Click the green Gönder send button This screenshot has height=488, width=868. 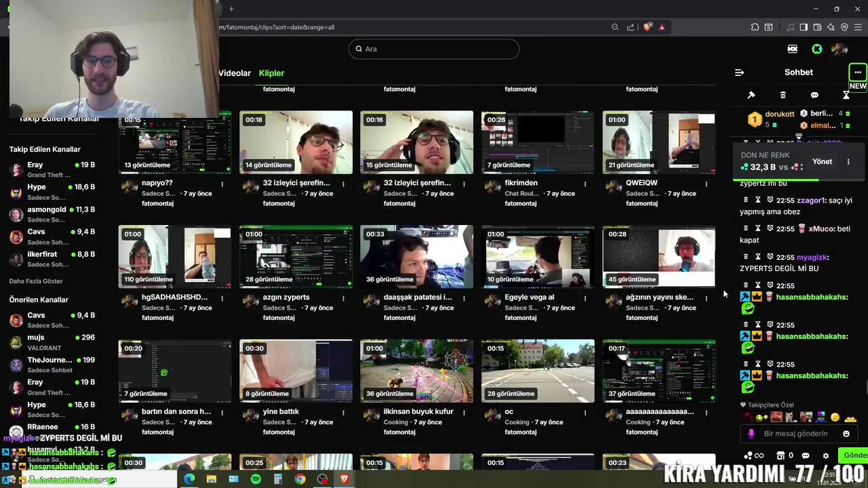(x=854, y=455)
